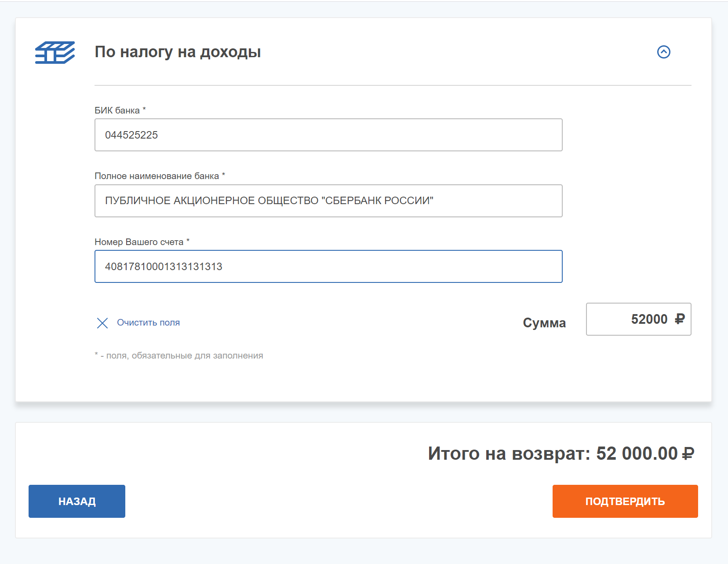Click the Очистить поля link
This screenshot has width=728, height=564.
coord(148,322)
